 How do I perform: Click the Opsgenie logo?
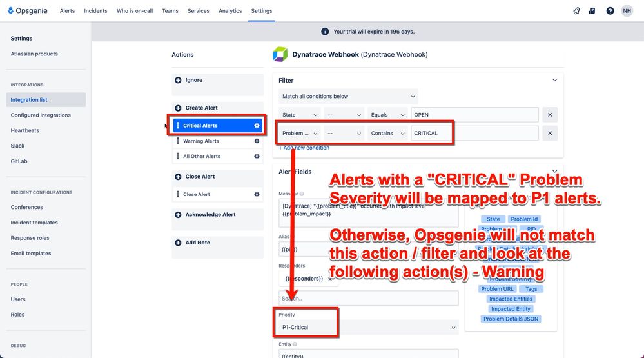[x=28, y=11]
